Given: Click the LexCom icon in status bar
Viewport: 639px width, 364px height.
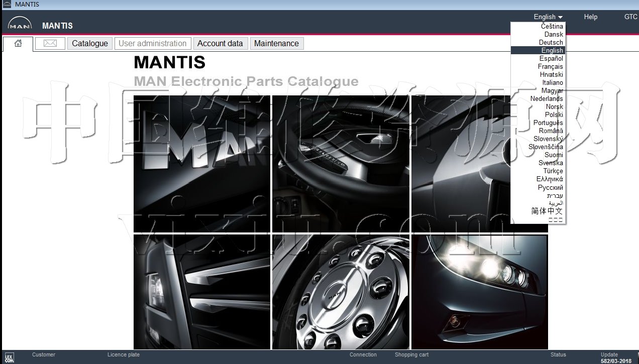Looking at the screenshot, I should pos(9,357).
